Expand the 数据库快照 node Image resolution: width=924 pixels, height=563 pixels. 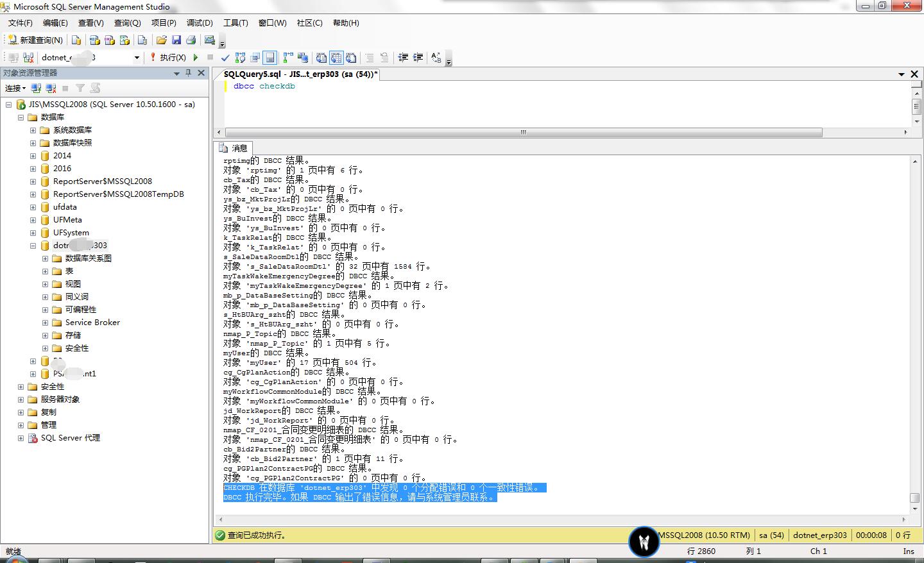pyautogui.click(x=33, y=143)
